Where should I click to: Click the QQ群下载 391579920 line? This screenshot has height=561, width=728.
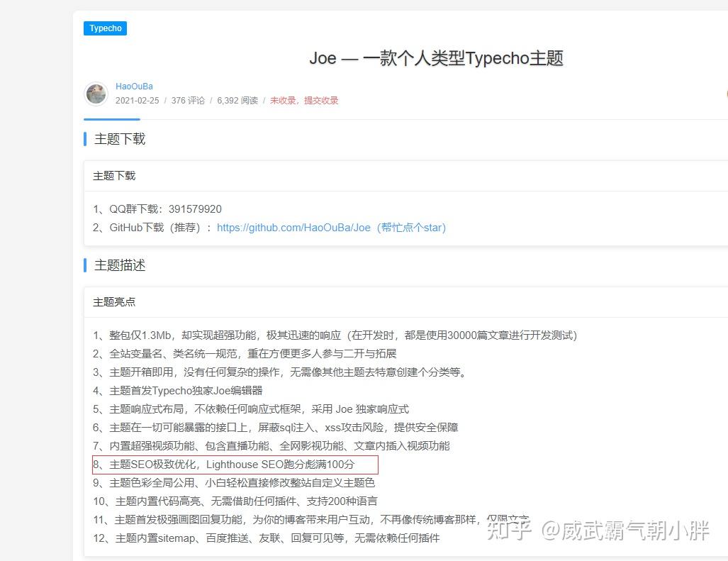point(157,209)
